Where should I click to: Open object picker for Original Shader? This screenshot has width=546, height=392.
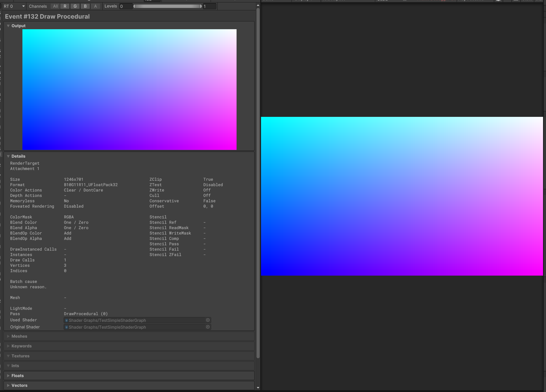click(x=208, y=327)
